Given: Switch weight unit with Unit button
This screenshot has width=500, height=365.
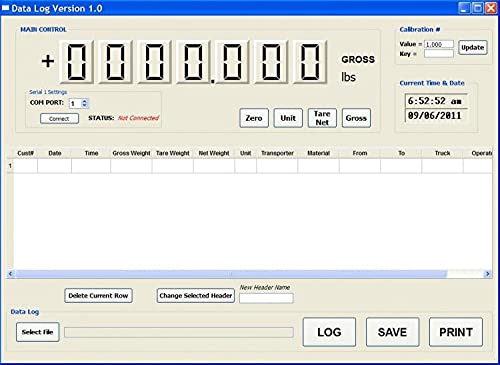Looking at the screenshot, I should point(288,118).
